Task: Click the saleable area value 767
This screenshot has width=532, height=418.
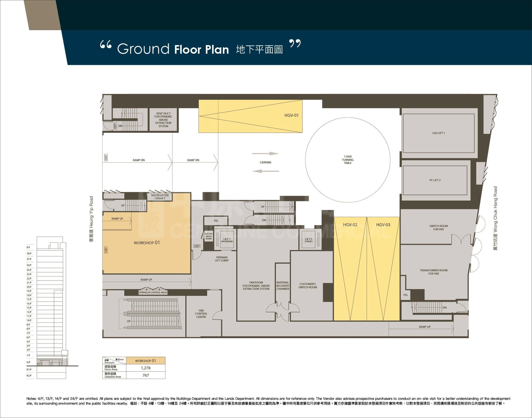Action: click(x=146, y=375)
